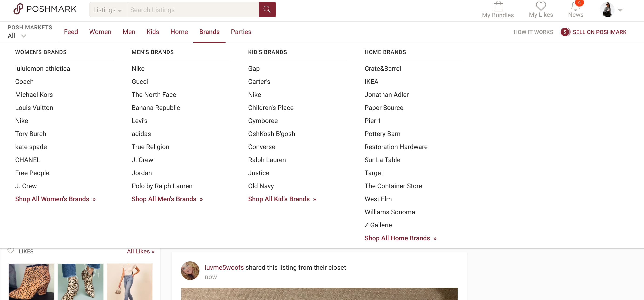This screenshot has width=644, height=300.
Task: Select Carter's brand
Action: coord(259,82)
